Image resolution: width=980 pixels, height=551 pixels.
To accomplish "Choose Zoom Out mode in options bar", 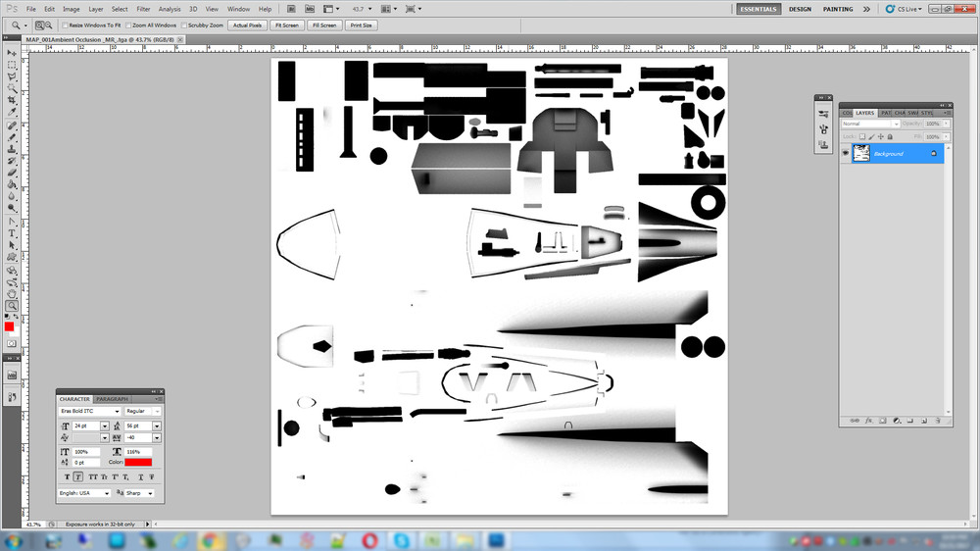I will tap(48, 25).
